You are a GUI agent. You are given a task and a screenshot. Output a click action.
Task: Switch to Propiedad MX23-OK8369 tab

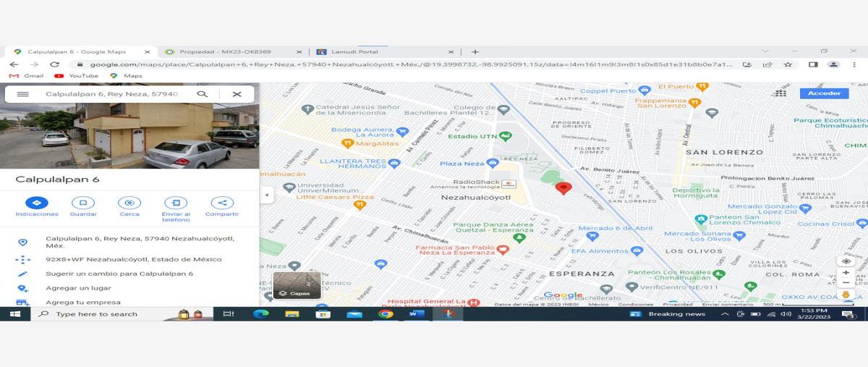(x=232, y=52)
